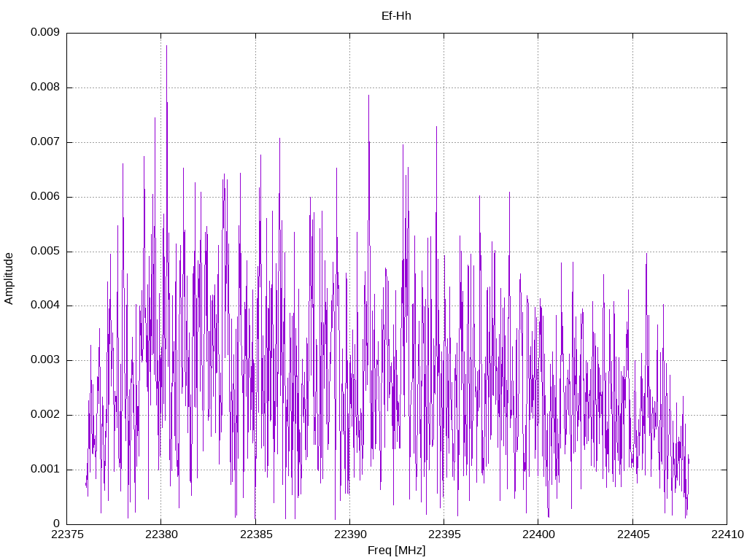Click the 22410 x-axis tick label
This screenshot has height=560, width=747.
click(727, 534)
